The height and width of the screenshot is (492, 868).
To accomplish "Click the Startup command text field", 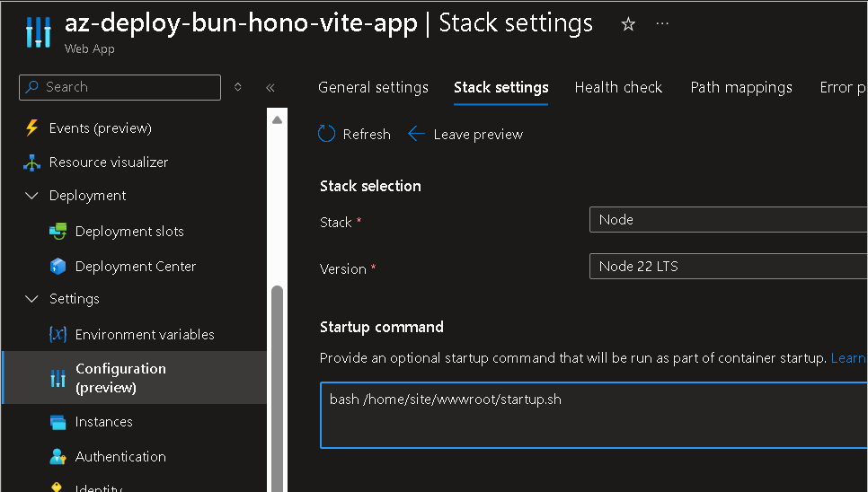I will tap(593, 415).
